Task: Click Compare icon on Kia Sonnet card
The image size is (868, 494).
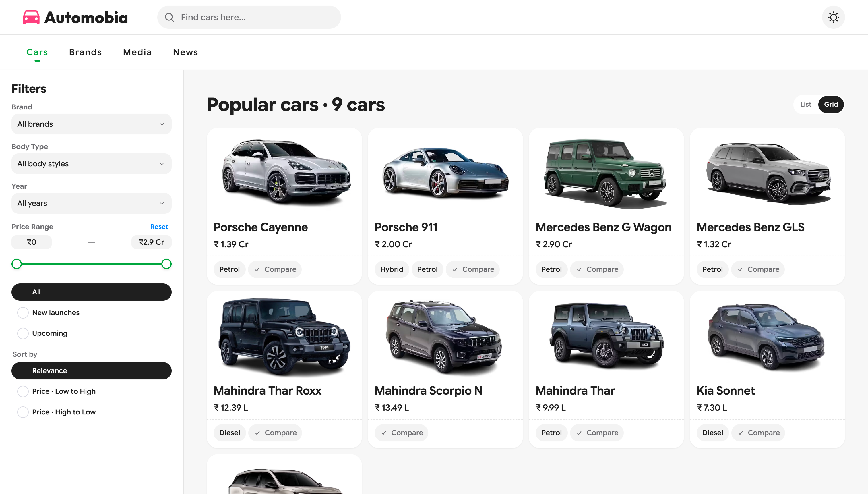Action: (741, 433)
